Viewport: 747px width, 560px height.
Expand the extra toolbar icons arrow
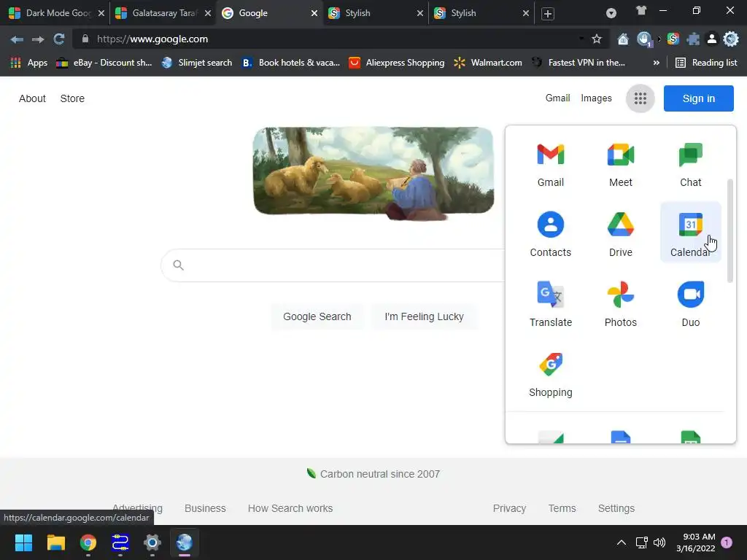pyautogui.click(x=659, y=39)
